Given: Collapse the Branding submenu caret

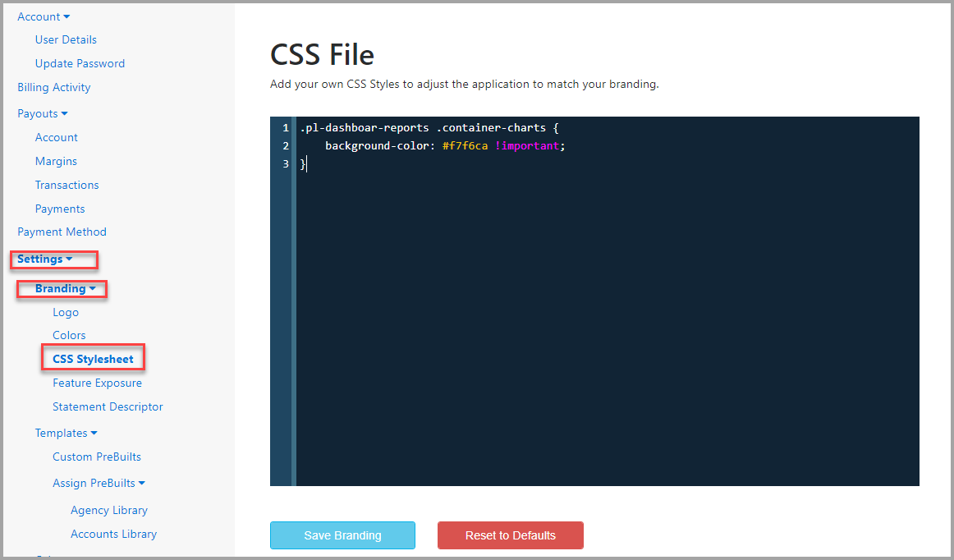Looking at the screenshot, I should 93,288.
